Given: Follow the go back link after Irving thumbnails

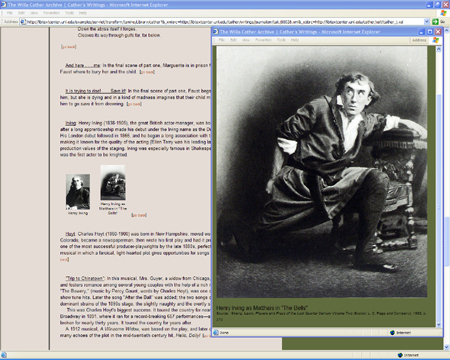Looking at the screenshot, I should click(139, 215).
